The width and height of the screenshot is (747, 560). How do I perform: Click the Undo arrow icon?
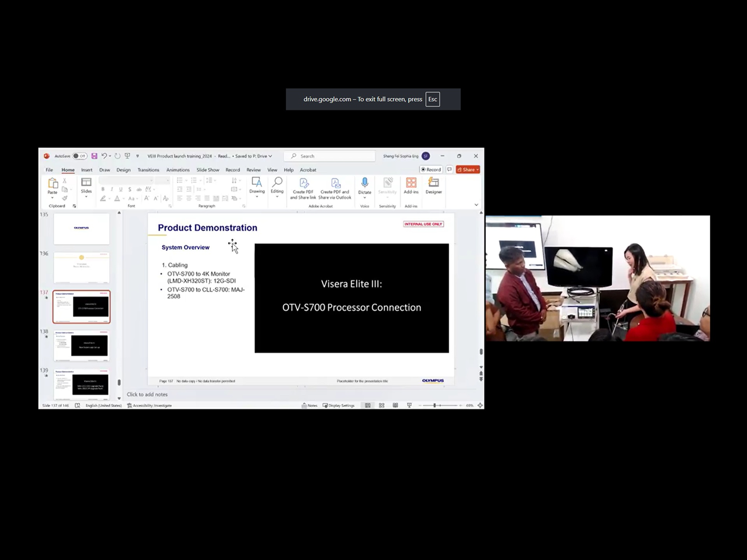[x=104, y=156]
